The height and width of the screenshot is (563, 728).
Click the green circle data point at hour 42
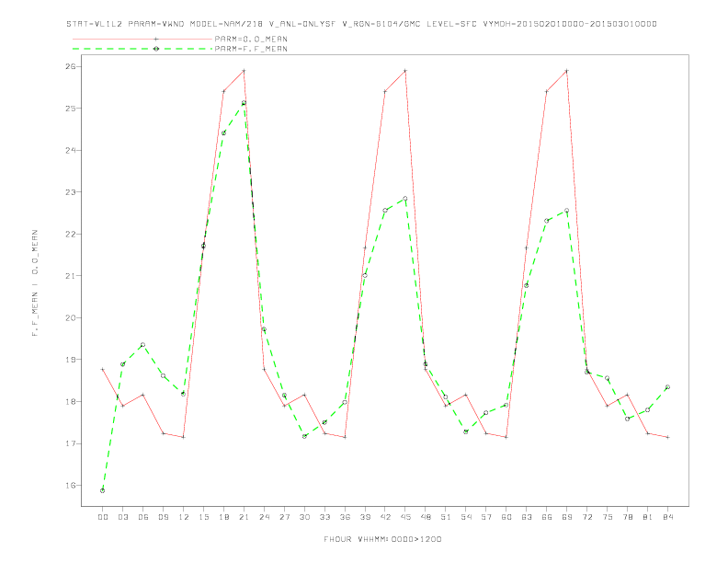coord(385,211)
